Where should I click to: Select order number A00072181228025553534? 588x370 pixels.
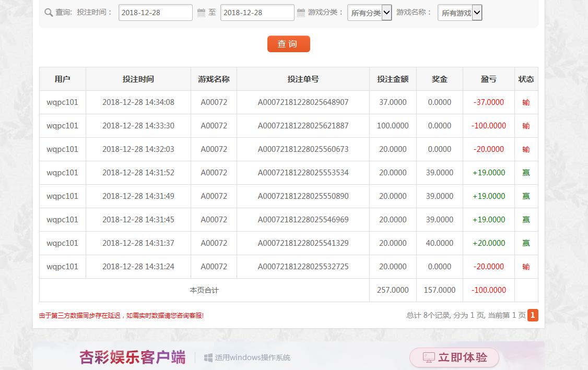(x=303, y=173)
